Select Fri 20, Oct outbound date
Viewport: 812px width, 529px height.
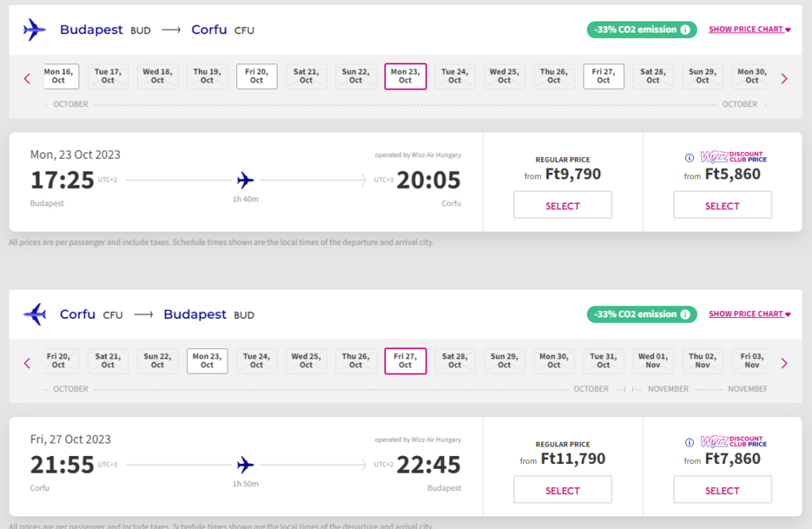[257, 76]
